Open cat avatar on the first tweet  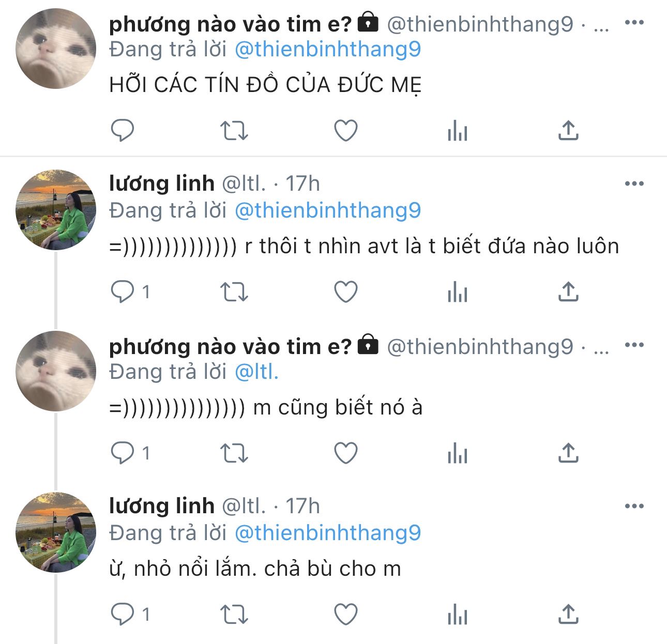tap(56, 49)
